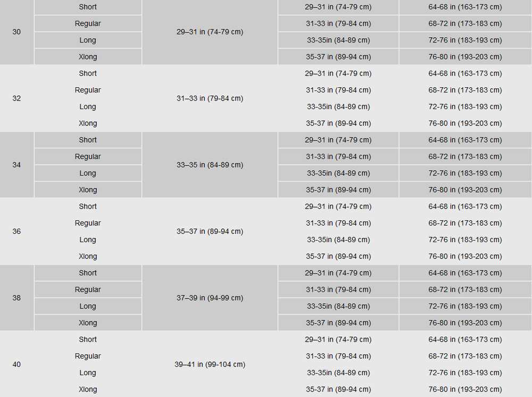
Task: Click the size 40 row header cell
Action: 16,365
